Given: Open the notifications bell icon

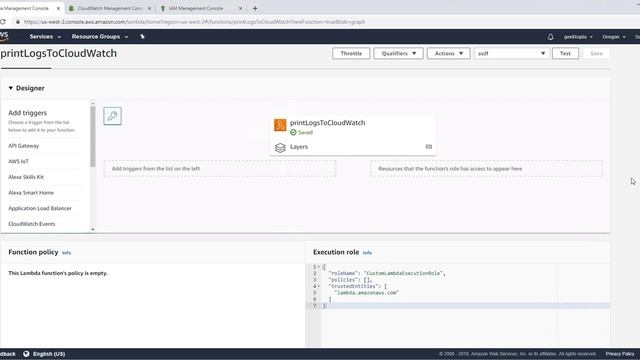Looking at the screenshot, I should pos(550,37).
